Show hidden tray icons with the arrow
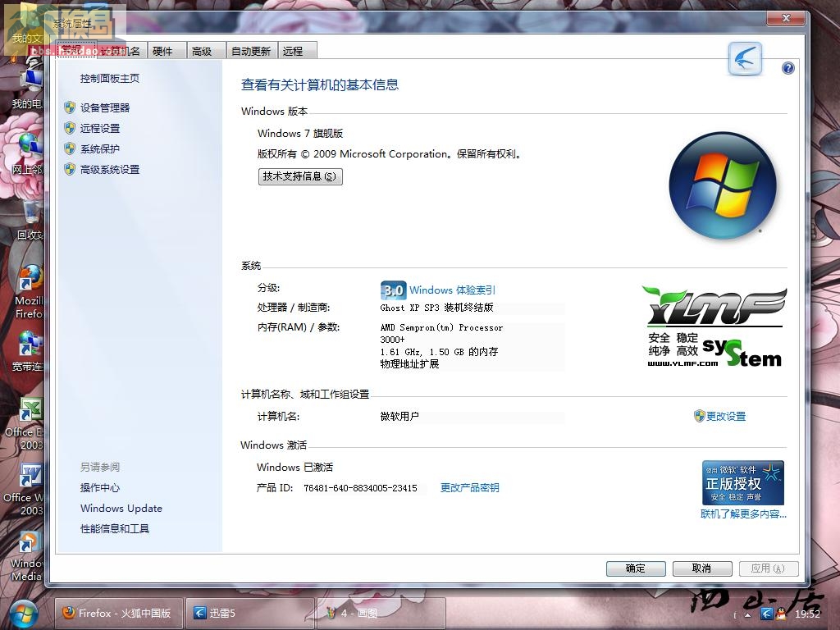Image resolution: width=840 pixels, height=630 pixels. [x=748, y=615]
